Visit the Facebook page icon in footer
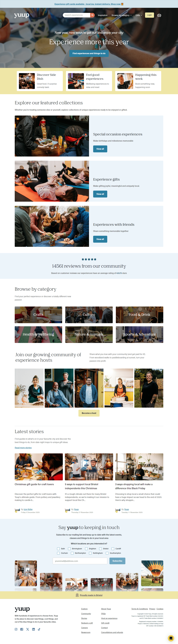178x644 pixels. click(22, 629)
